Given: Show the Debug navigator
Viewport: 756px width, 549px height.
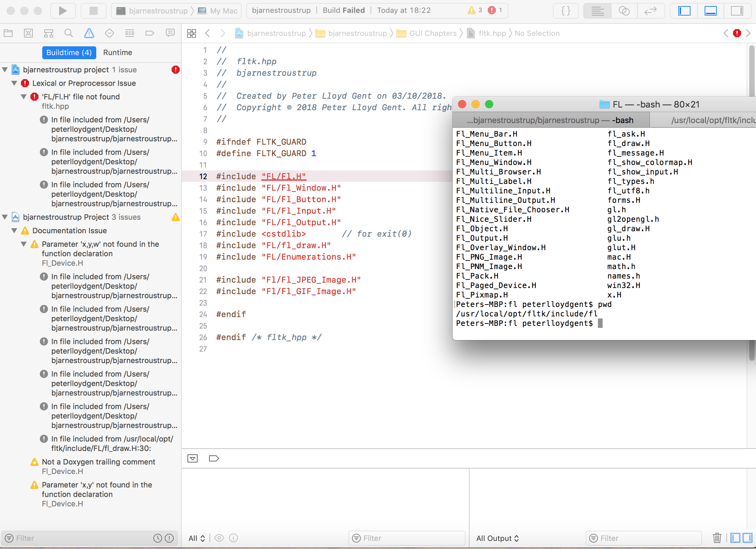Looking at the screenshot, I should pos(130,33).
